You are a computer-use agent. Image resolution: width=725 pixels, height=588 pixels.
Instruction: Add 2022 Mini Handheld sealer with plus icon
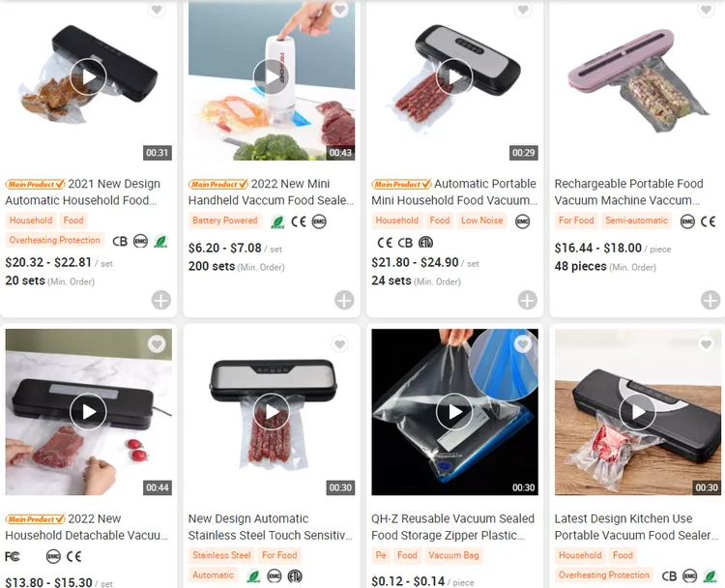[x=344, y=300]
